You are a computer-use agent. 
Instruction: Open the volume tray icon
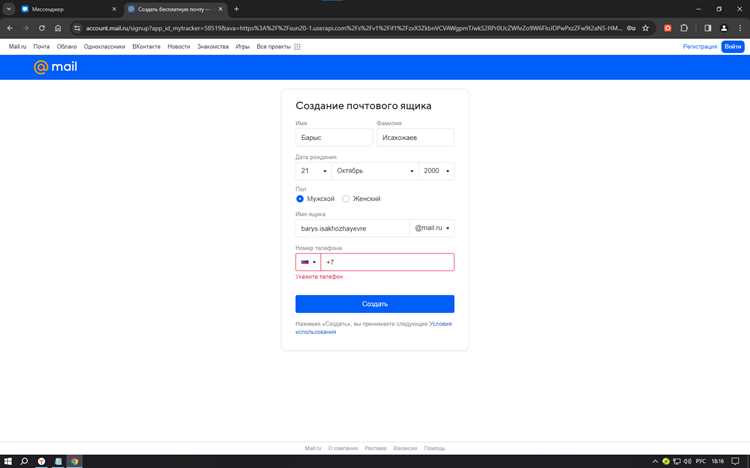[x=687, y=461]
